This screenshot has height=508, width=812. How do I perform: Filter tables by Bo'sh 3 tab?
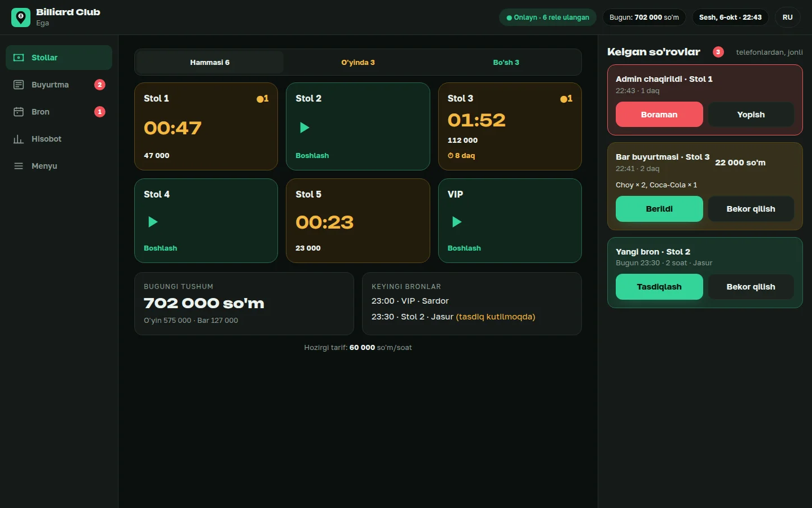(506, 62)
